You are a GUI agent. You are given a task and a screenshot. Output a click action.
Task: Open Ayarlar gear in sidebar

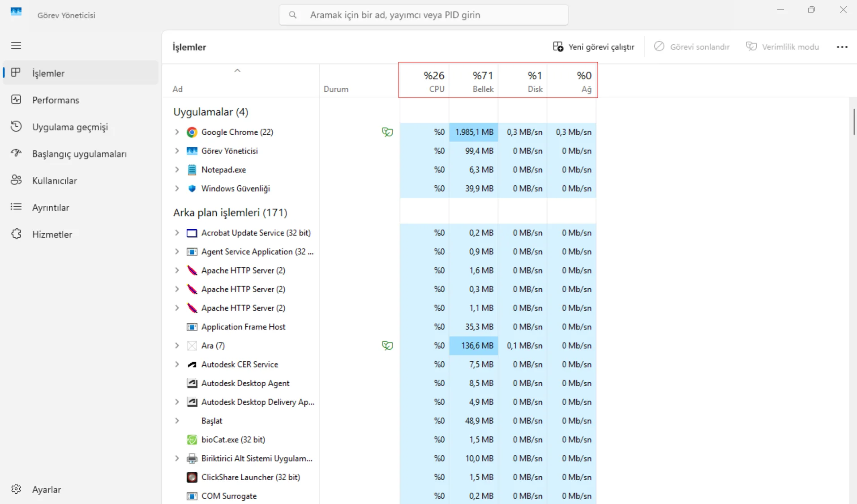(x=16, y=489)
